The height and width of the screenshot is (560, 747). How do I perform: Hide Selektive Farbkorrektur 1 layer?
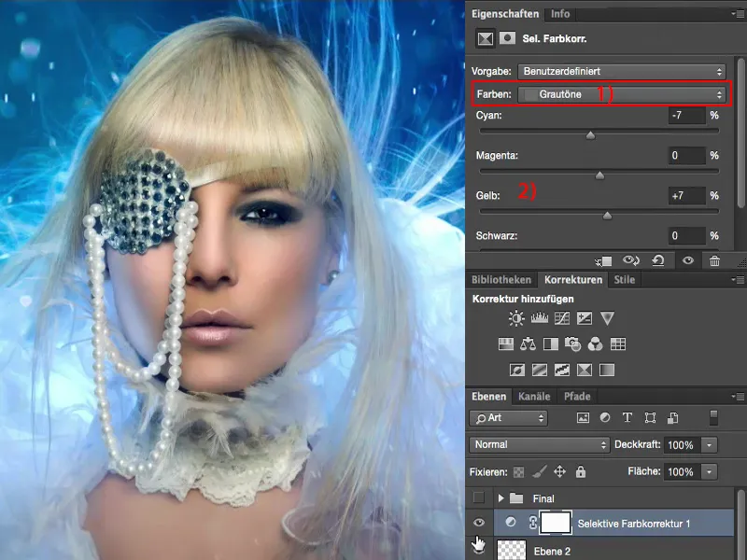pyautogui.click(x=479, y=523)
